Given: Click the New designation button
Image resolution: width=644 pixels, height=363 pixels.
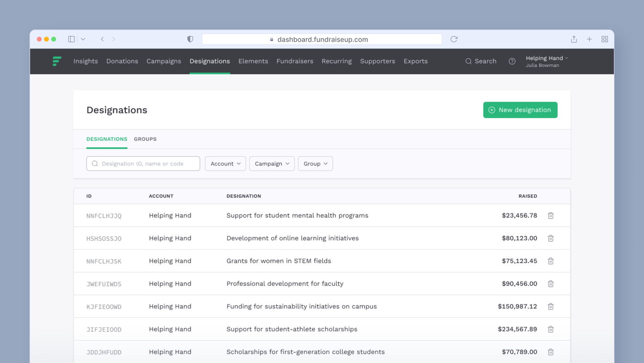Looking at the screenshot, I should 520,110.
